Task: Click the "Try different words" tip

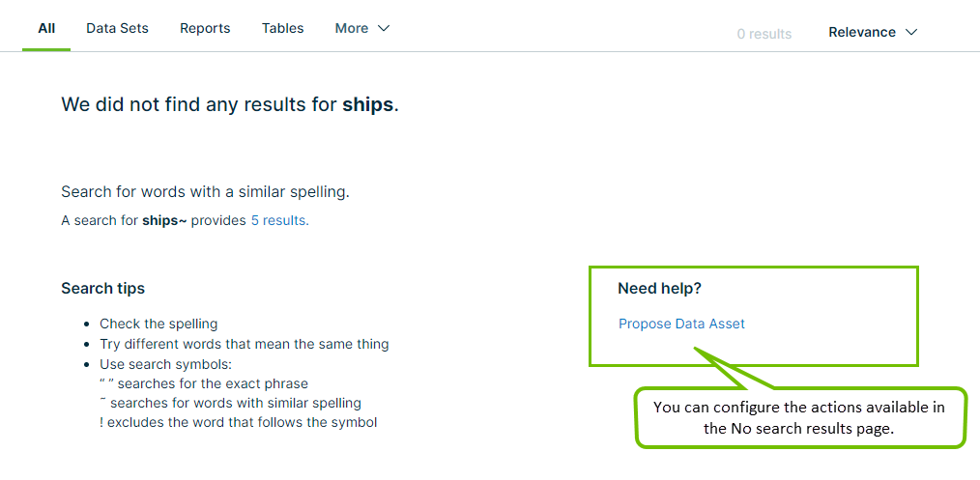Action: pyautogui.click(x=244, y=344)
